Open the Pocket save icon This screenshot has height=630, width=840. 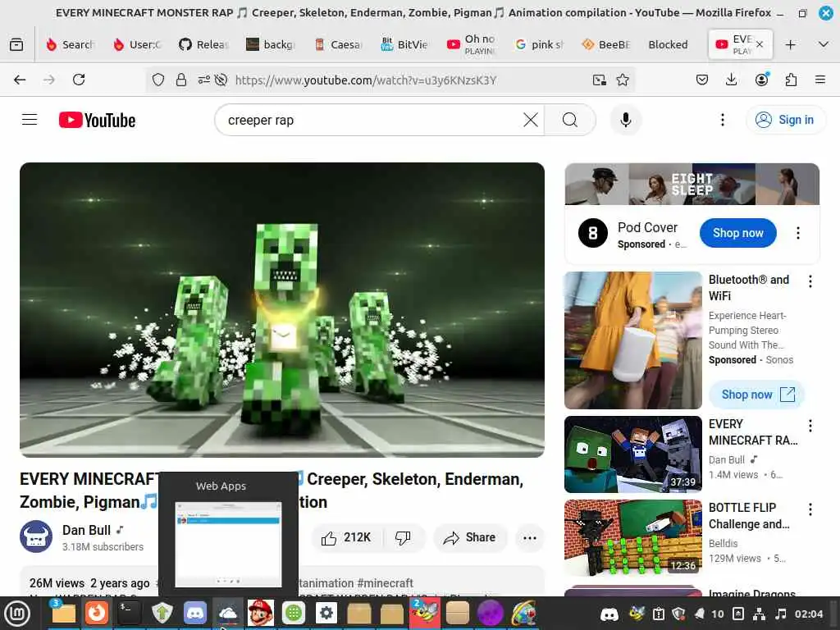702,80
